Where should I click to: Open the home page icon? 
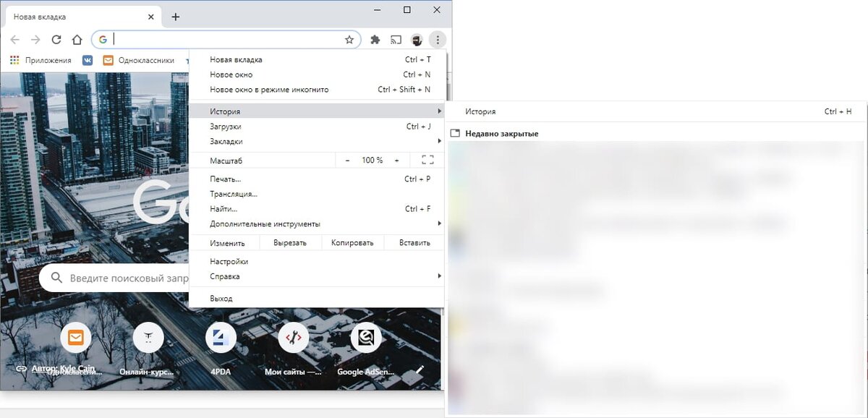[x=77, y=40]
